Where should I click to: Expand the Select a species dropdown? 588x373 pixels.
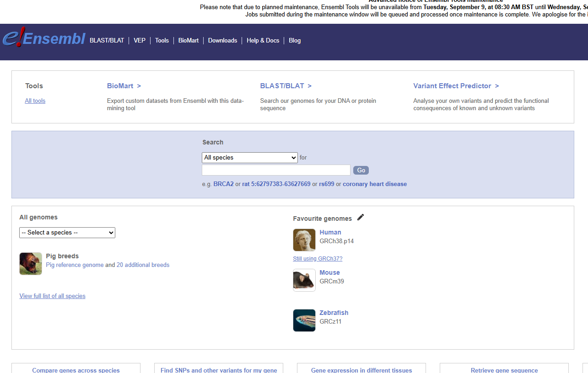67,233
